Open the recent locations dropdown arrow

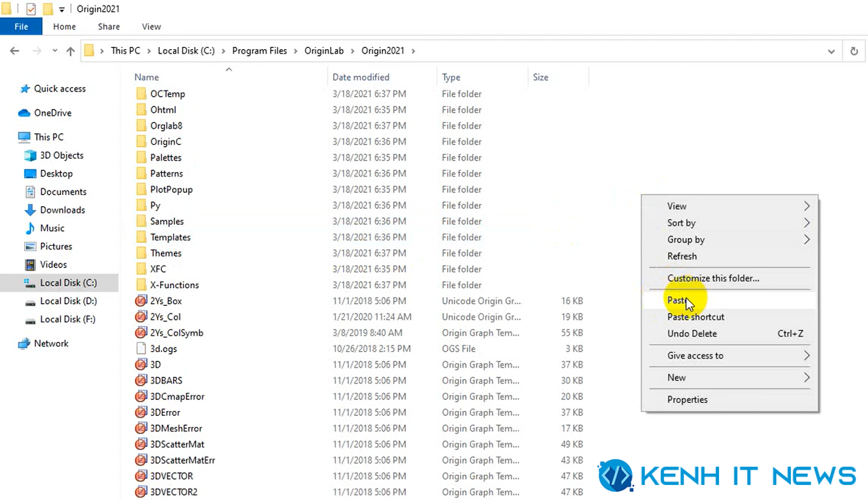click(x=54, y=51)
